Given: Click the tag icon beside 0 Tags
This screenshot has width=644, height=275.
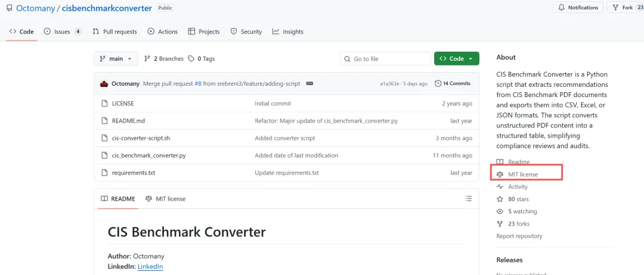Looking at the screenshot, I should [191, 58].
